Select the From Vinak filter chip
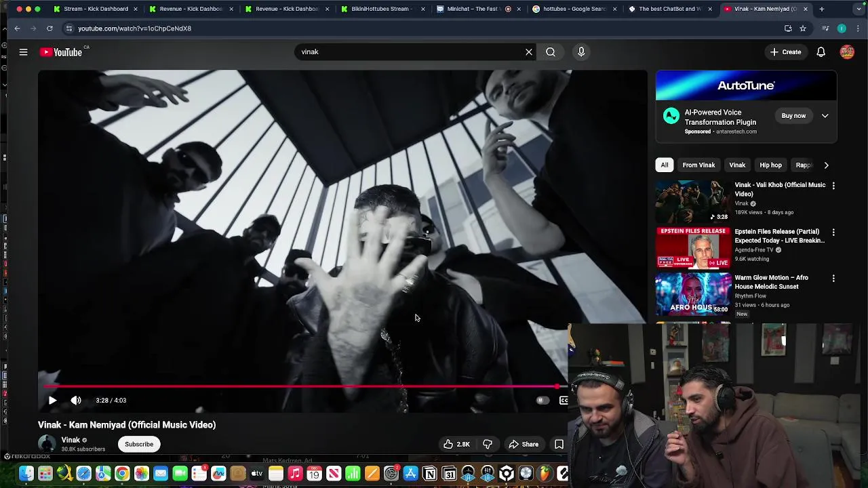 pos(698,165)
